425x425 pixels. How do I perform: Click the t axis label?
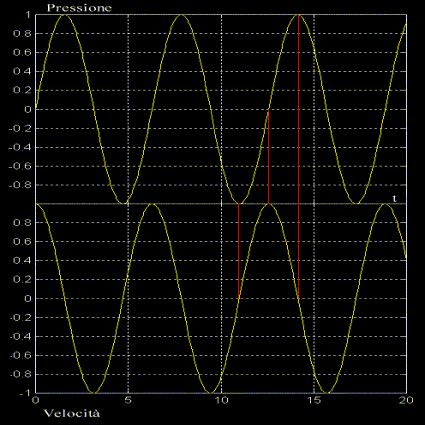(x=395, y=199)
